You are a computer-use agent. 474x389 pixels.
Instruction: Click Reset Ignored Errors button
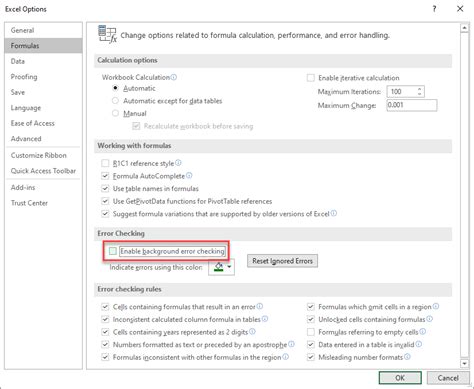tap(282, 261)
